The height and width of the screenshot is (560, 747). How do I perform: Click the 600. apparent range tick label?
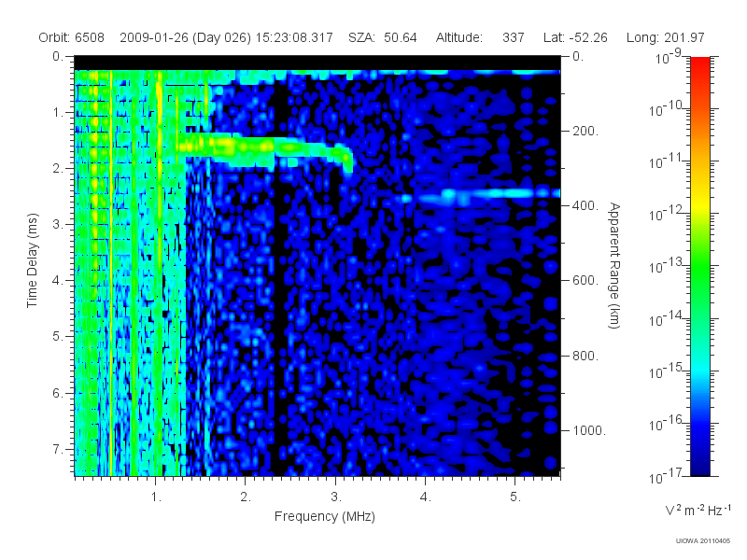point(585,281)
